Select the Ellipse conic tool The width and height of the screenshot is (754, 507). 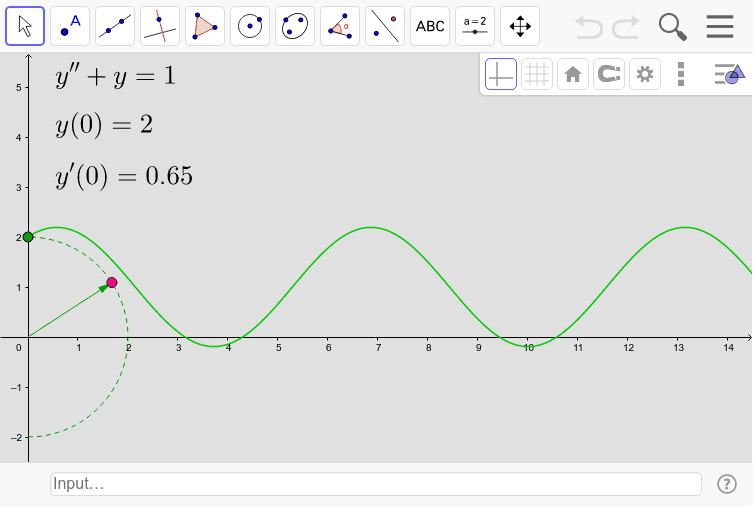295,26
